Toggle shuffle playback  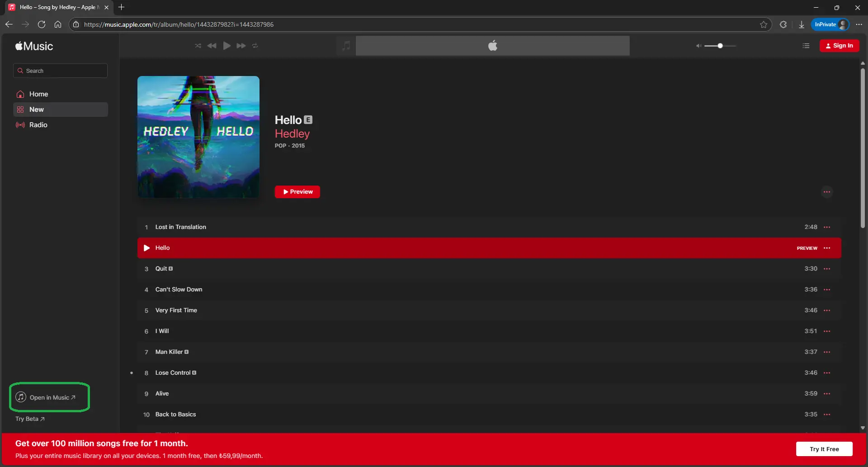click(198, 46)
